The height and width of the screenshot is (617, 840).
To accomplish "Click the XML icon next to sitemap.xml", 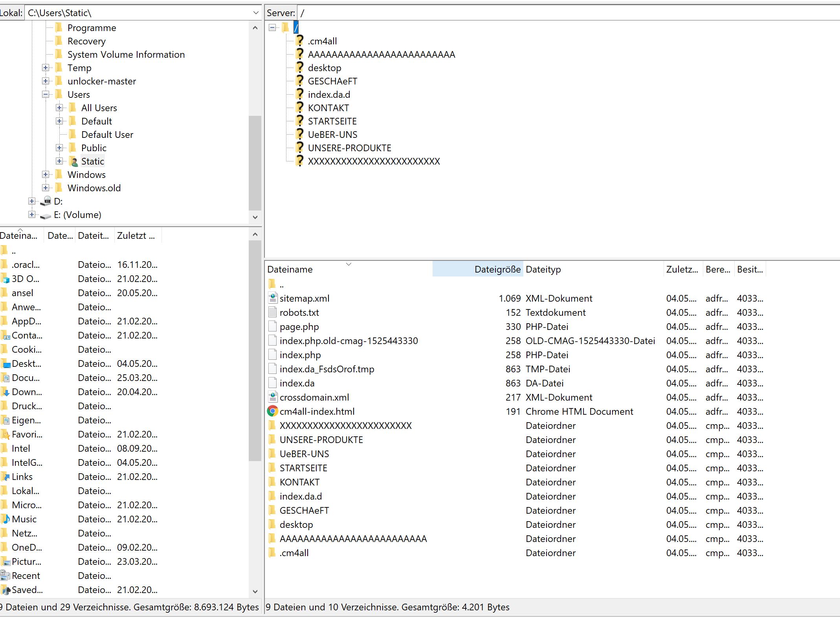I will click(272, 298).
